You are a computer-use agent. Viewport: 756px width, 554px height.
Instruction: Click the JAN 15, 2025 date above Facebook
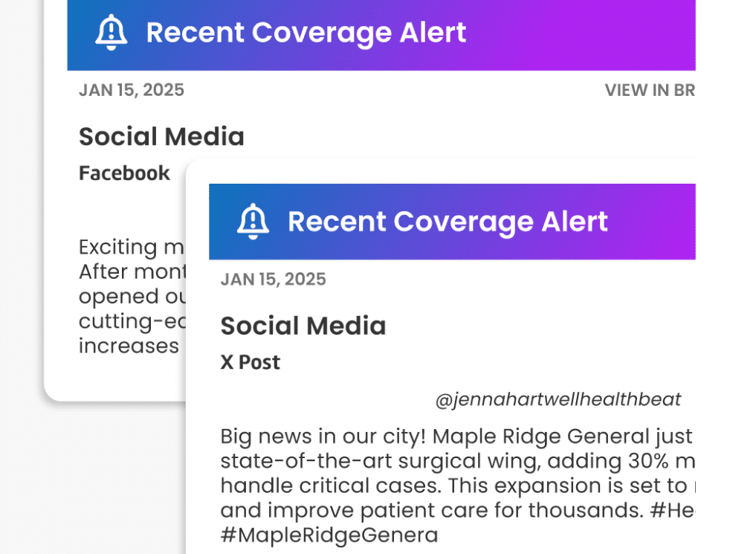[x=132, y=91]
